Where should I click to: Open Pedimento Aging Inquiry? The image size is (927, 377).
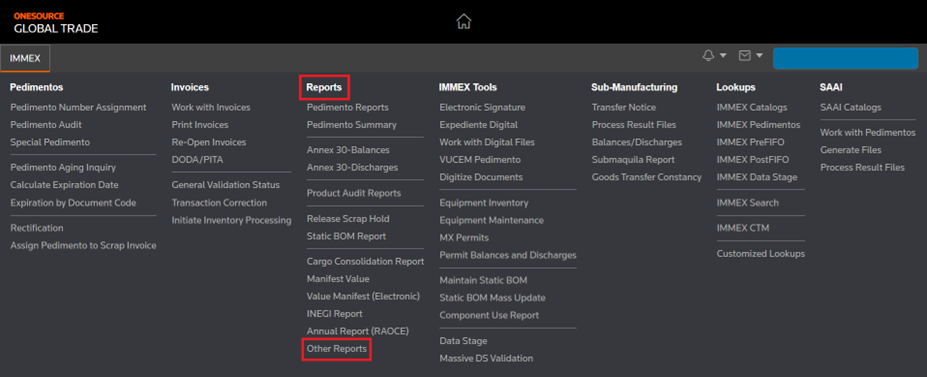click(63, 168)
